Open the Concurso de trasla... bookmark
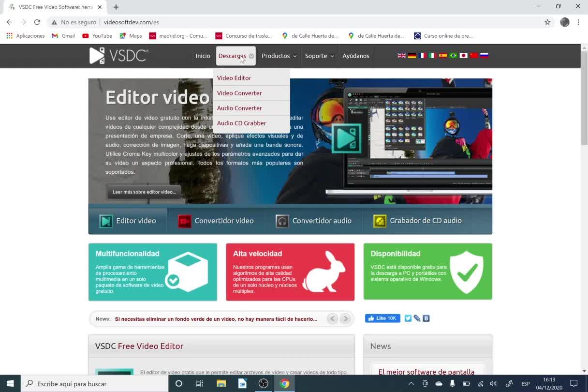The height and width of the screenshot is (392, 588). coord(244,36)
